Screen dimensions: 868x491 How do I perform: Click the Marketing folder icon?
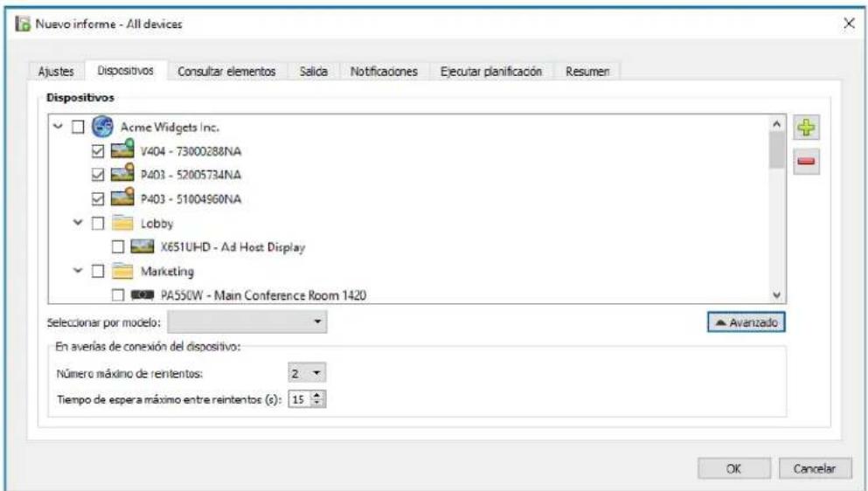point(122,271)
